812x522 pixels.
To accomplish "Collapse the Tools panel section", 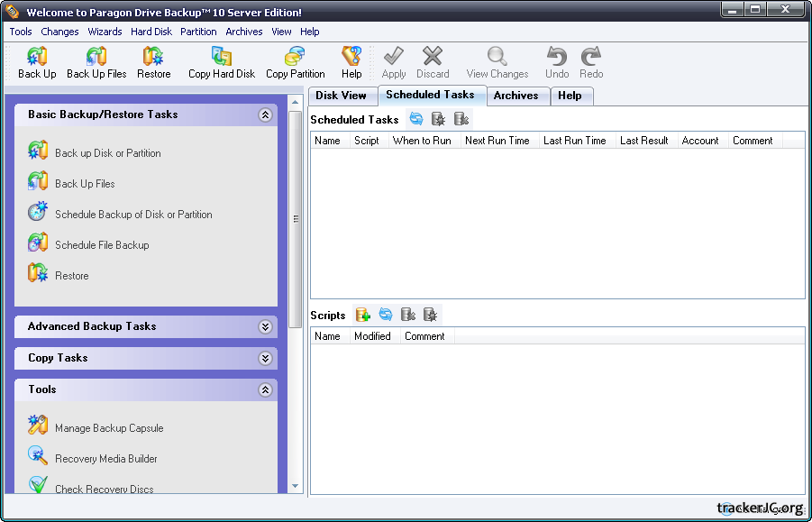I will click(265, 390).
